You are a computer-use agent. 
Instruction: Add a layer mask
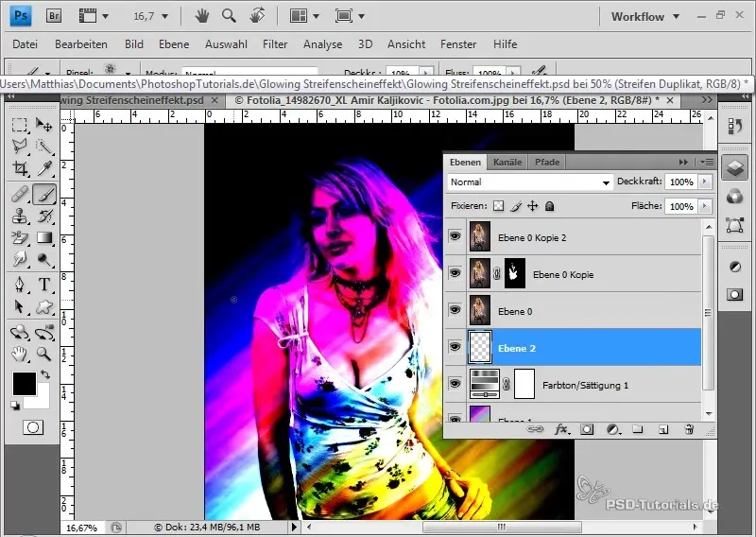point(587,429)
